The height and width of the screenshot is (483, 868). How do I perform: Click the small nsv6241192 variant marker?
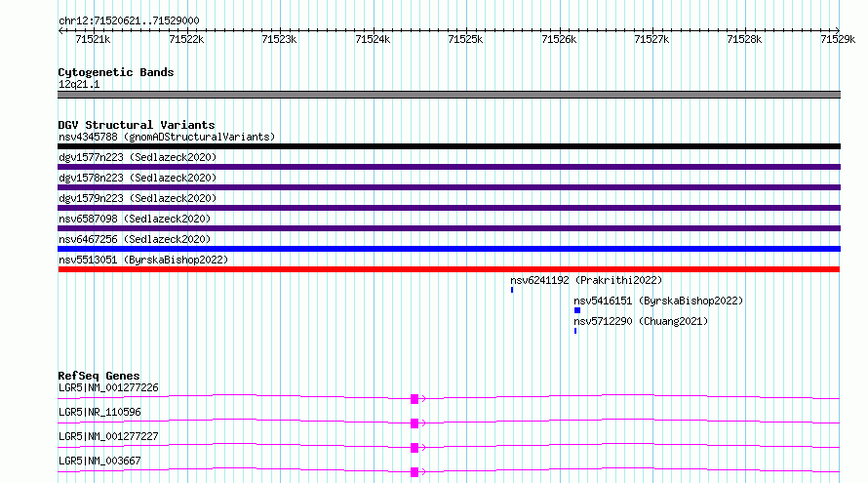click(512, 290)
